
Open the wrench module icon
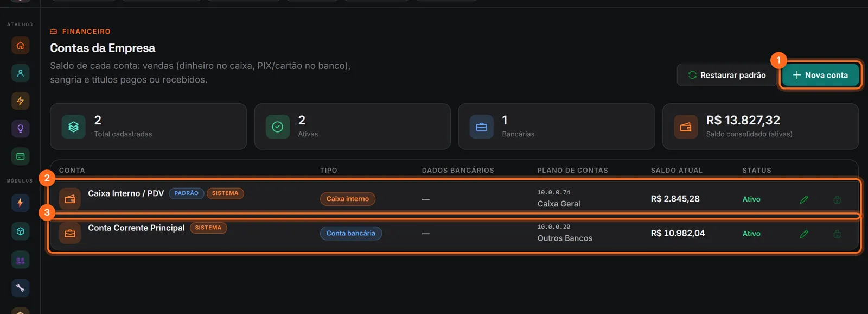pyautogui.click(x=20, y=288)
